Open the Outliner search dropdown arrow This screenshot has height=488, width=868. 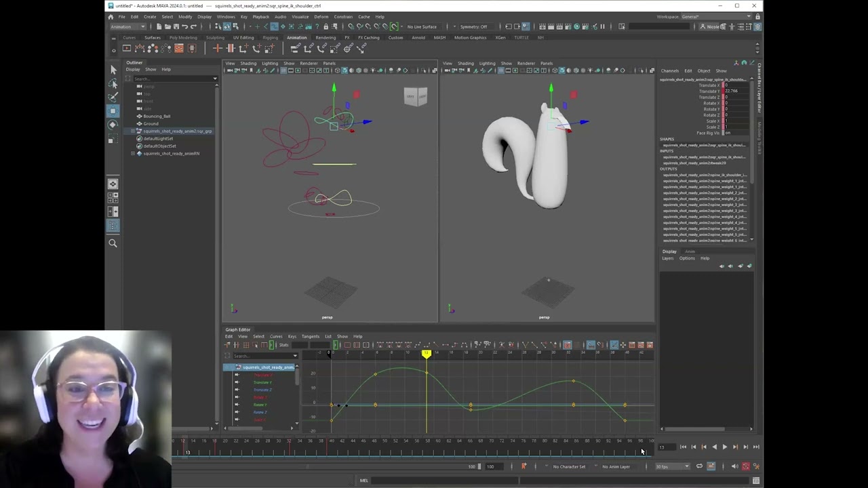pos(215,79)
